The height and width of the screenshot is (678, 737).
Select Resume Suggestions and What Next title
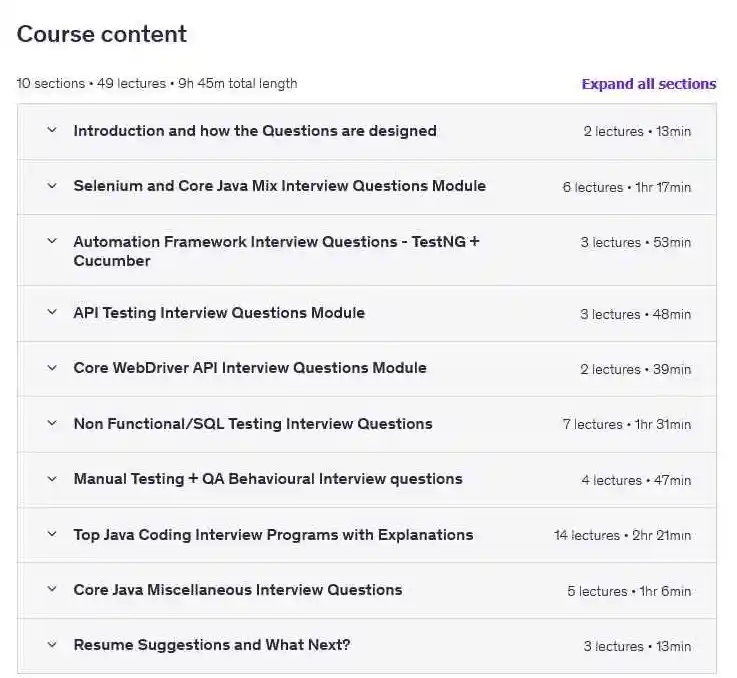point(212,645)
